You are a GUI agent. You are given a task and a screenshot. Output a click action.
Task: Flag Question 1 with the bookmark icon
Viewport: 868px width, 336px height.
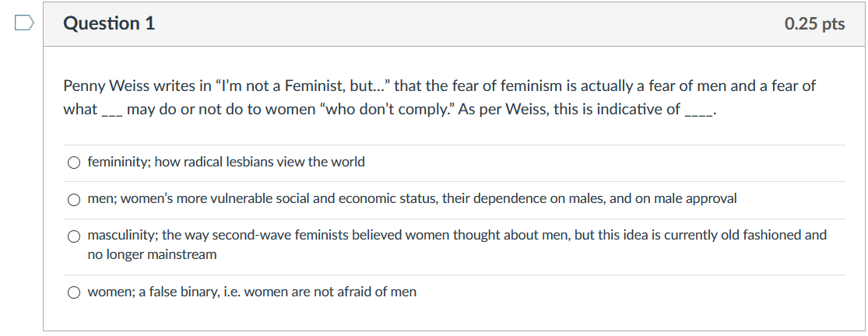[24, 24]
